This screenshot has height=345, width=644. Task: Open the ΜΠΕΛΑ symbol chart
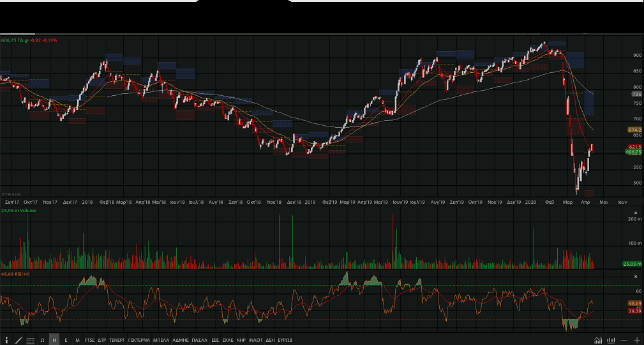point(161,340)
